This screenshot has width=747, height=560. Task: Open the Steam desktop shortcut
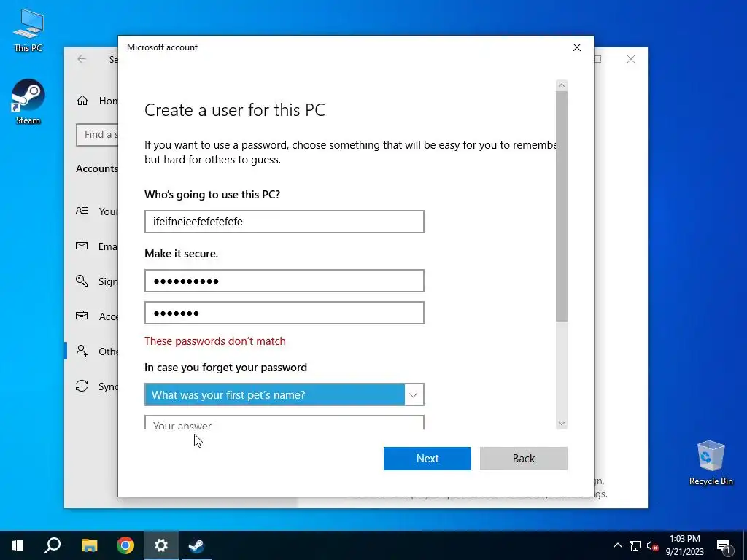[28, 101]
